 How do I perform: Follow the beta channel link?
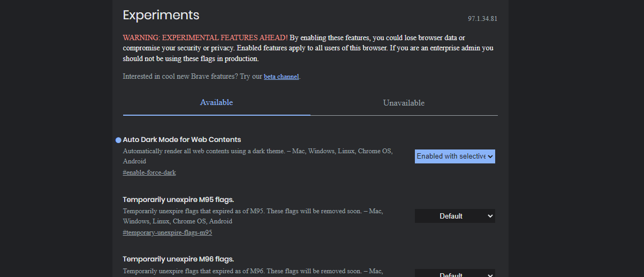(281, 77)
